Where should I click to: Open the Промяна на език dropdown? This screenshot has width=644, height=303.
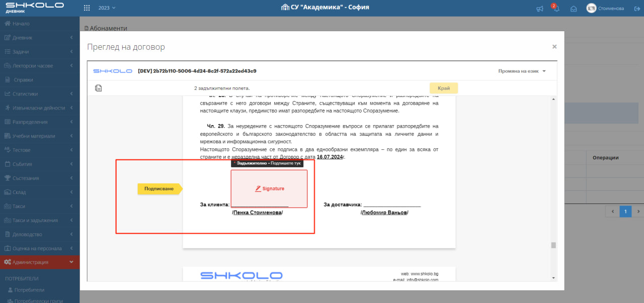coord(522,71)
